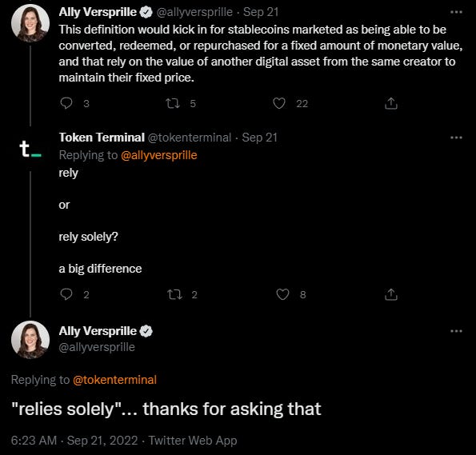Visit the Token Terminal display name
The image size is (476, 455).
click(x=102, y=138)
